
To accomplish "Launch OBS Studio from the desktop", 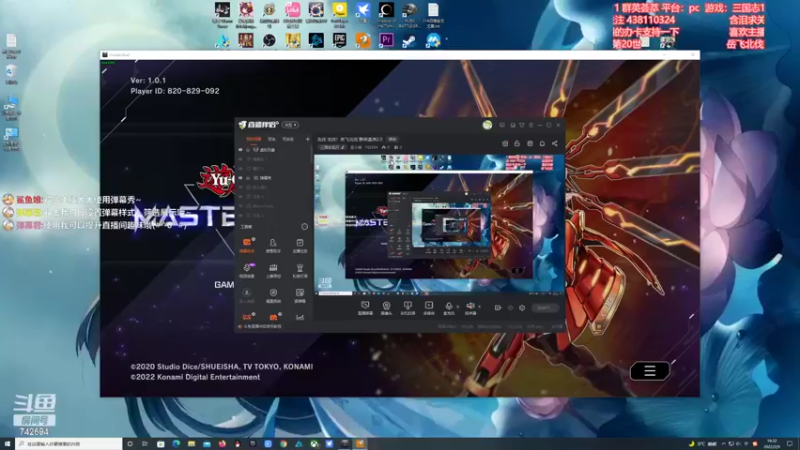I will click(x=269, y=40).
